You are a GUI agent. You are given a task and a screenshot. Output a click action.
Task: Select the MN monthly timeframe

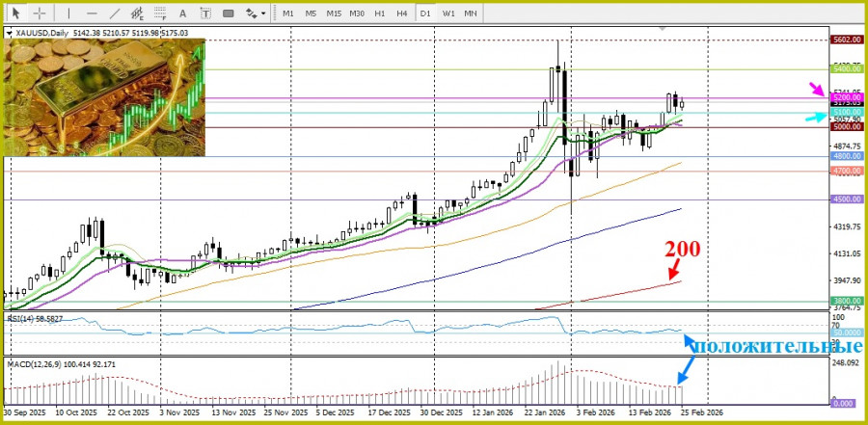click(x=471, y=13)
